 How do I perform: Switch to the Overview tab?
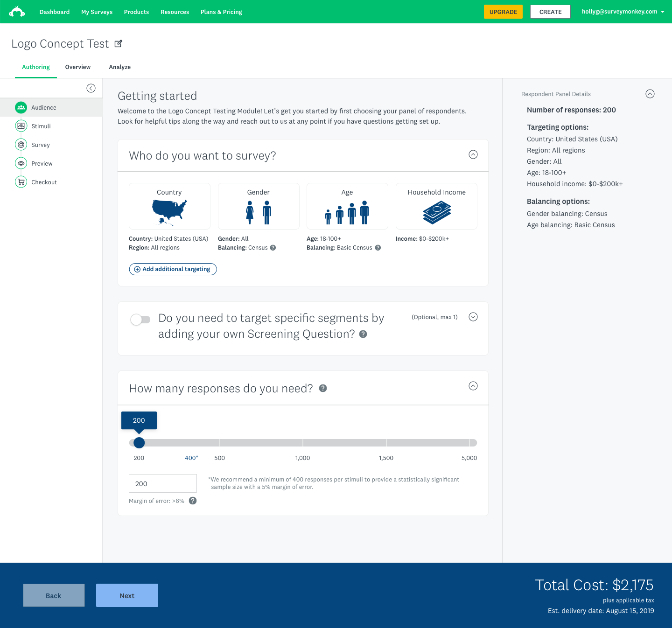78,67
